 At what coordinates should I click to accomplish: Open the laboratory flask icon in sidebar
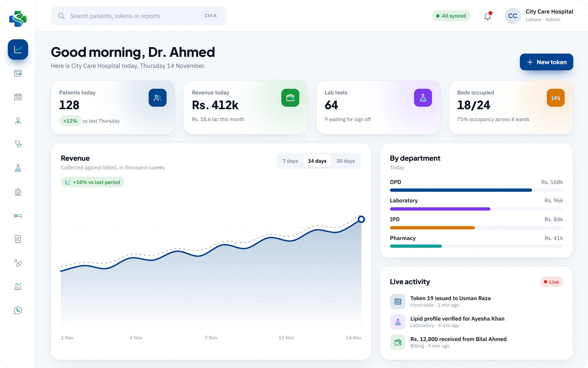point(18,168)
